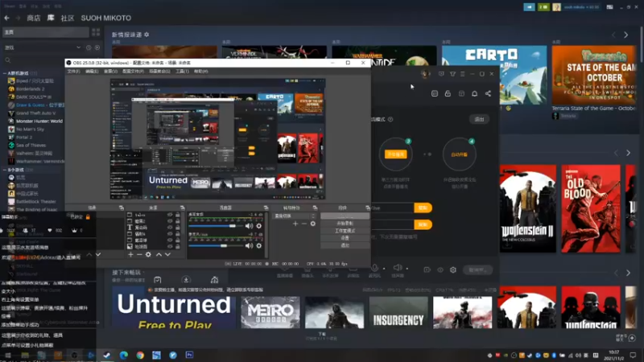Switch to Steam 社区 community tab
Image resolution: width=644 pixels, height=362 pixels.
(x=68, y=18)
